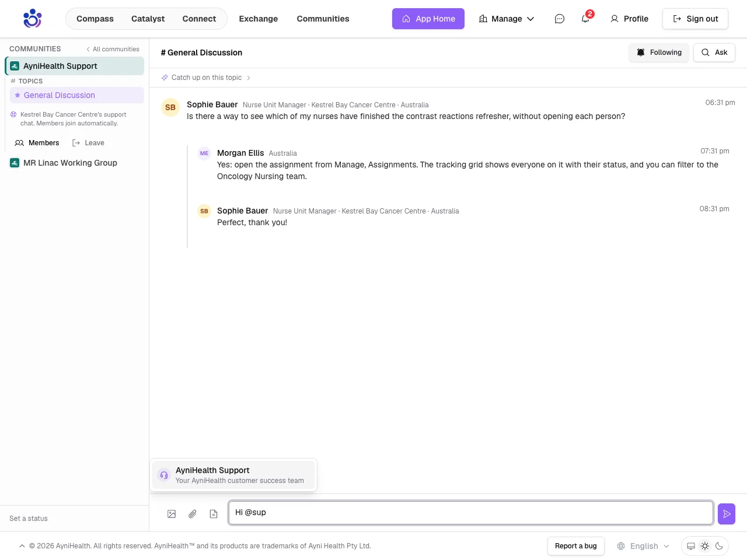747x560 pixels.
Task: Click the Ask search button
Action: tap(714, 52)
